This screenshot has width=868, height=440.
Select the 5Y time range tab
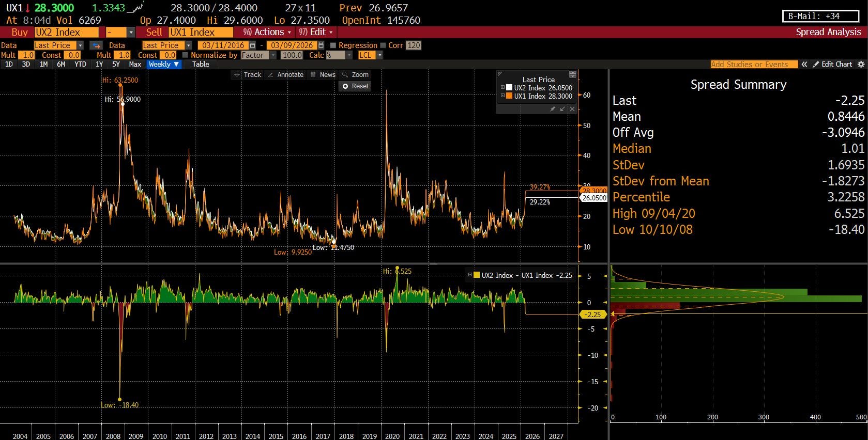(x=116, y=65)
